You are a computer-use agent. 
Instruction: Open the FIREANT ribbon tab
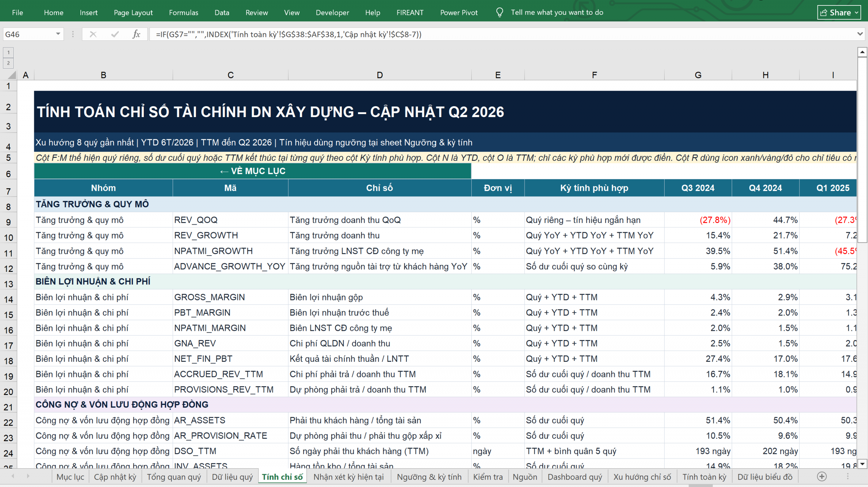(410, 13)
